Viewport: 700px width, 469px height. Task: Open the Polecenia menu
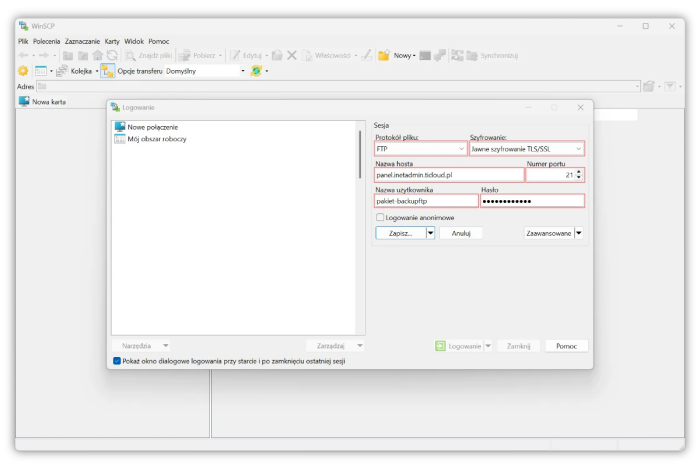[46, 41]
